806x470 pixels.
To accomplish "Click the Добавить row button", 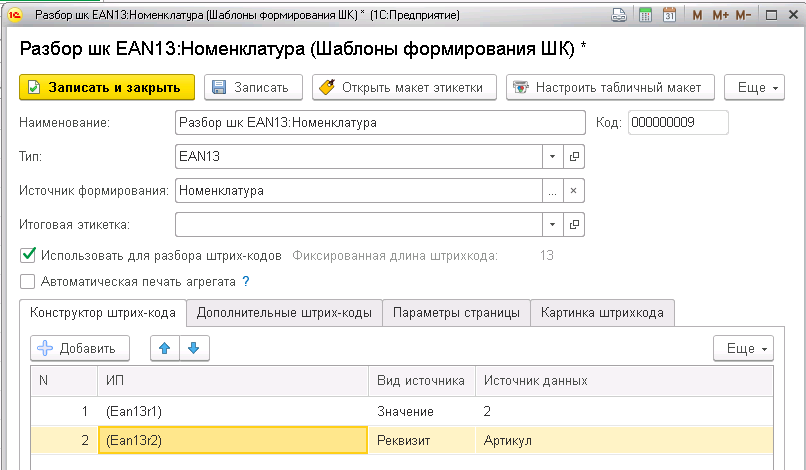I will point(80,349).
